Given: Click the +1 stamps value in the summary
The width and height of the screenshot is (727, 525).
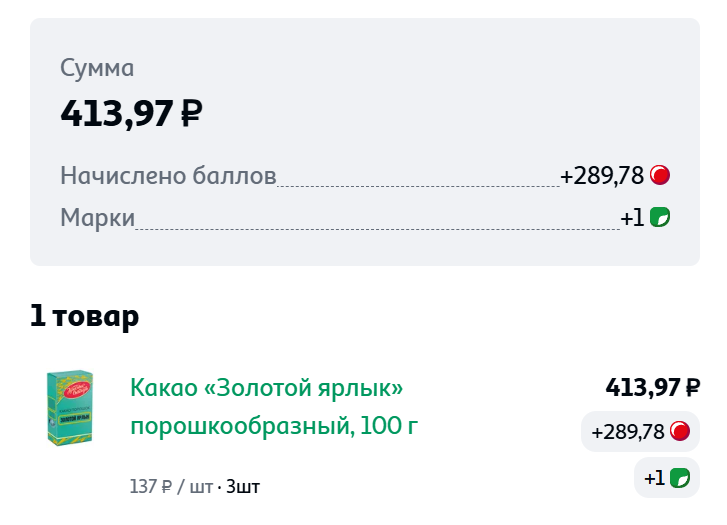Looking at the screenshot, I should tap(632, 217).
